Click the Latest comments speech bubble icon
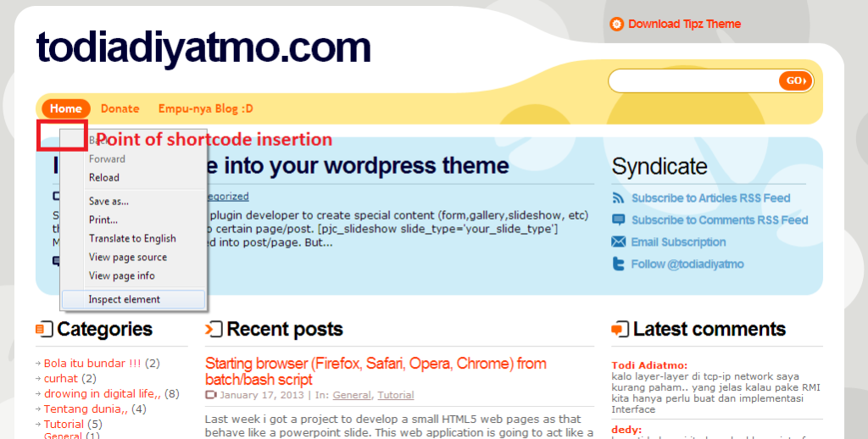The height and width of the screenshot is (439, 868). coord(620,329)
